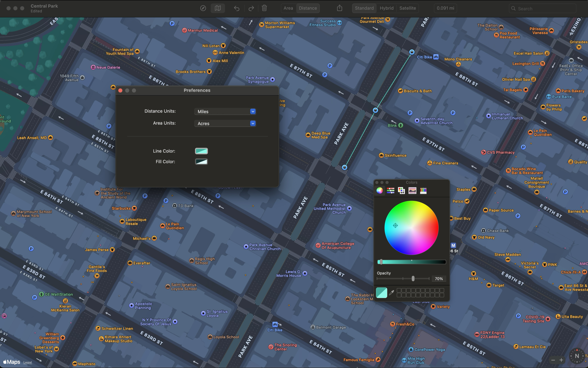The image size is (588, 368).
Task: Select the Hybrid map style
Action: tap(387, 8)
